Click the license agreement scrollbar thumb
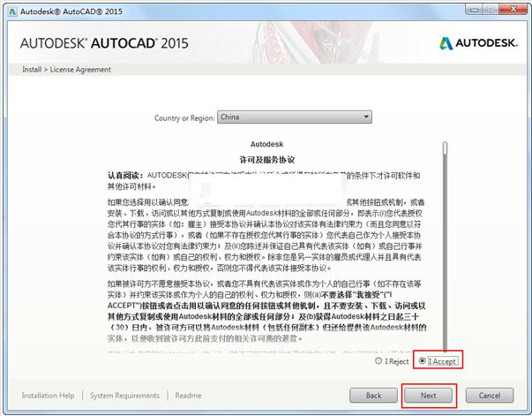Image resolution: width=532 pixels, height=416 pixels. click(x=446, y=148)
